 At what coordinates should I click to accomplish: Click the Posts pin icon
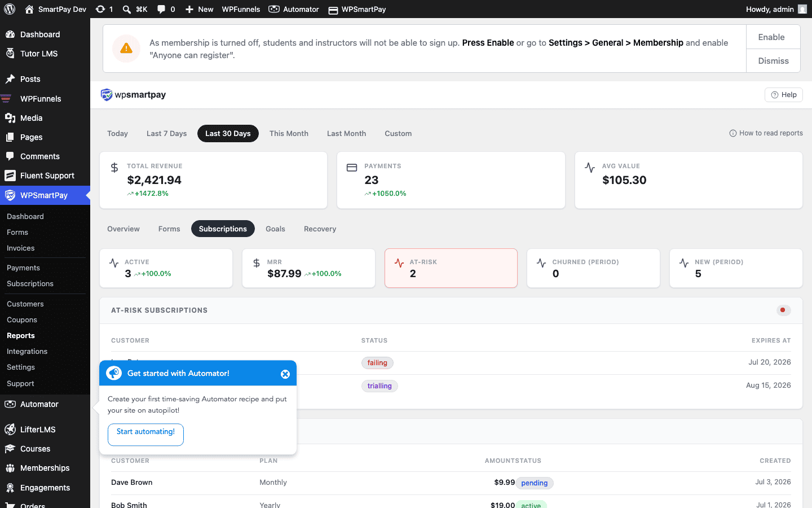tap(10, 79)
